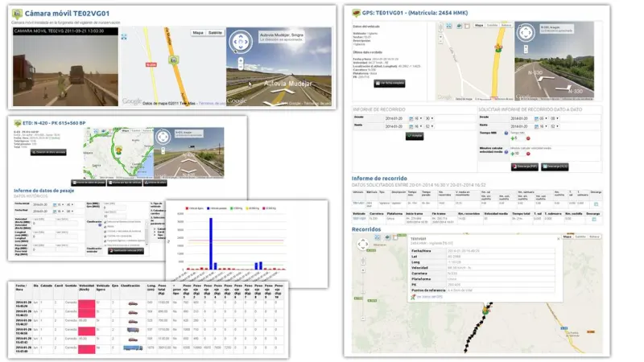
Task: Click the ETD station marker on the map
Action: [118, 150]
